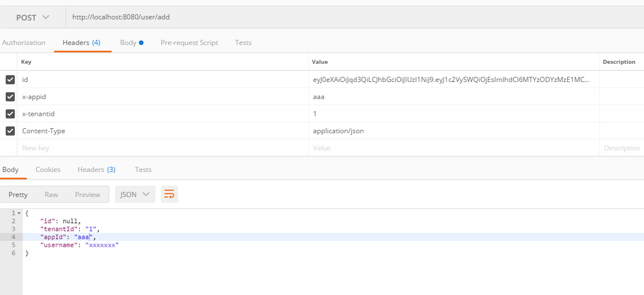Click the wrap lines icon in response toolbar

point(169,194)
